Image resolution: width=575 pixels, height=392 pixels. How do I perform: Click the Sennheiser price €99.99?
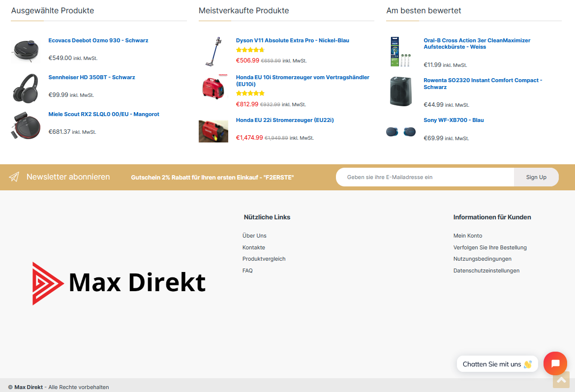pos(59,95)
